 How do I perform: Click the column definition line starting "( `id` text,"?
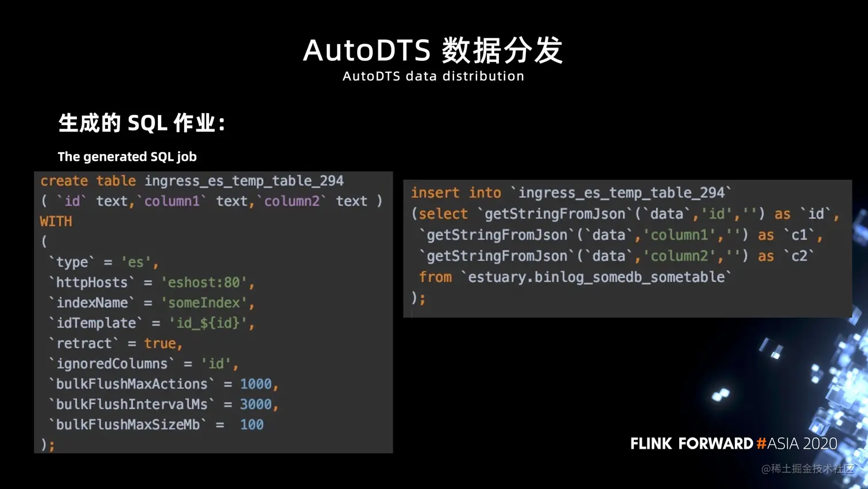[212, 201]
